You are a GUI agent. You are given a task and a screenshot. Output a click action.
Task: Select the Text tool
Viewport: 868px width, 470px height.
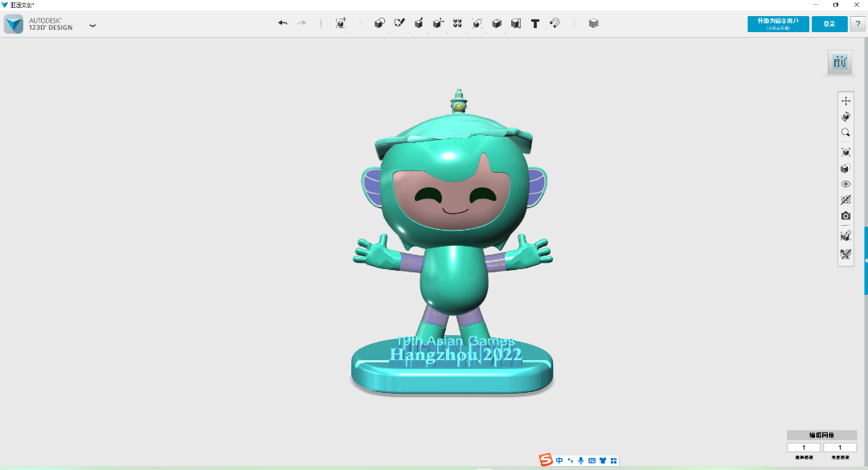(x=535, y=24)
